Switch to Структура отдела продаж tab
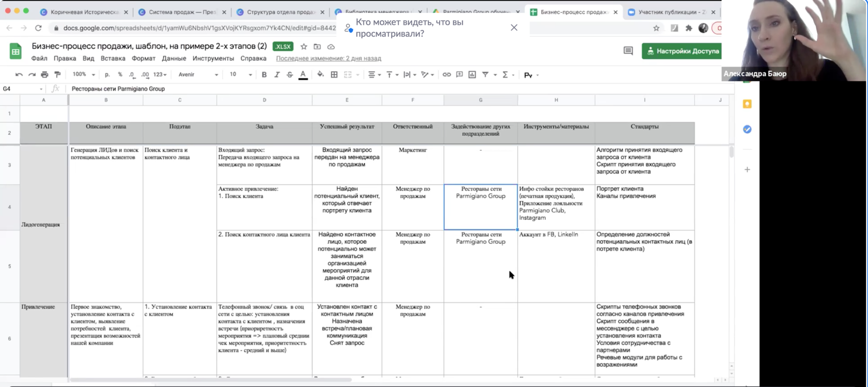 pyautogui.click(x=281, y=12)
